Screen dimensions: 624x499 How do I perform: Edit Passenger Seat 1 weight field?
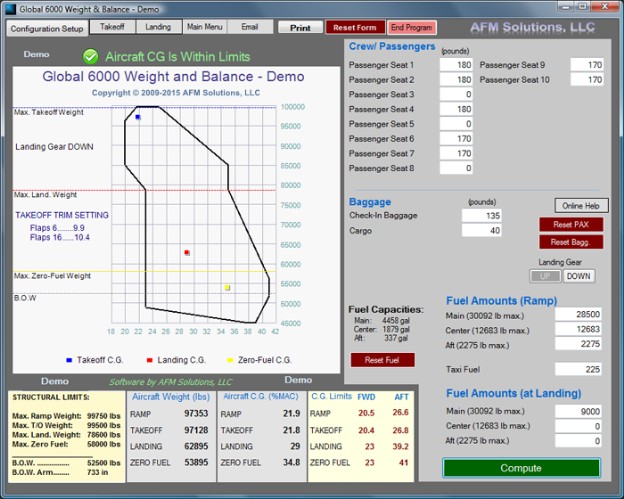point(456,65)
